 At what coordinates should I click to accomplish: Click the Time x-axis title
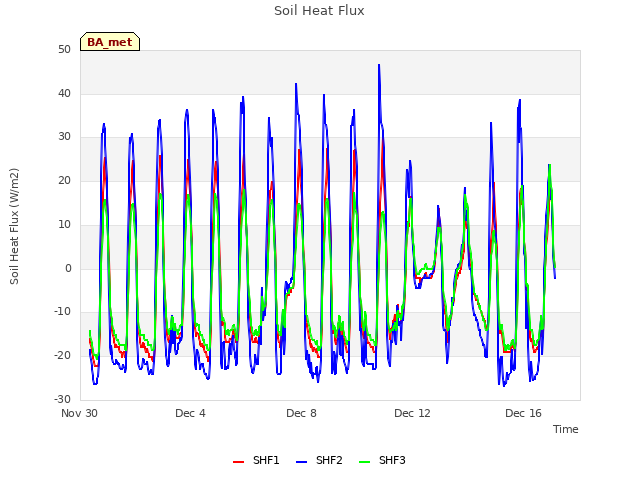pyautogui.click(x=566, y=429)
